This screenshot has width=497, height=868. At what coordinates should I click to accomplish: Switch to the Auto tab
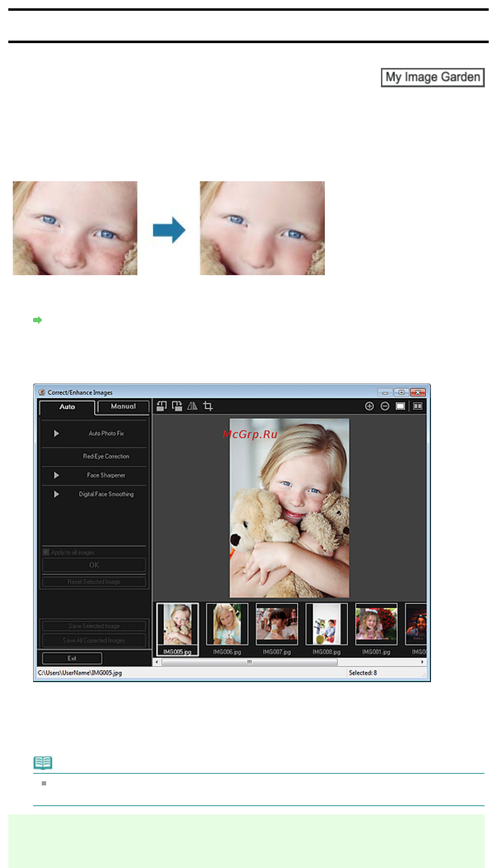pos(67,407)
